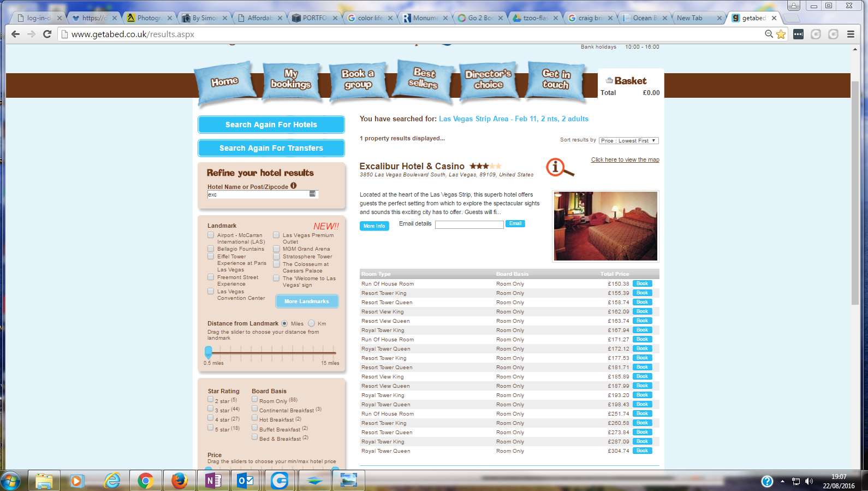This screenshot has height=491, width=868.
Task: Tick the Stratosphere Tower checkbox
Action: (x=276, y=256)
